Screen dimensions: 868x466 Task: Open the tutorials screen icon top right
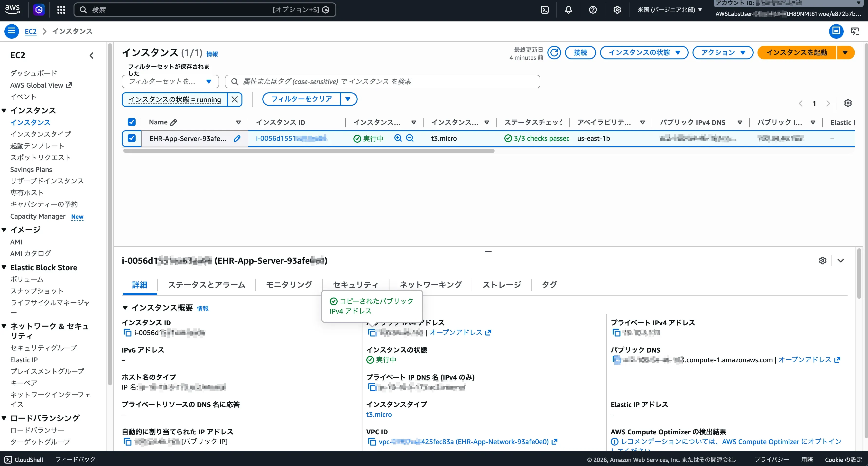pyautogui.click(x=855, y=31)
